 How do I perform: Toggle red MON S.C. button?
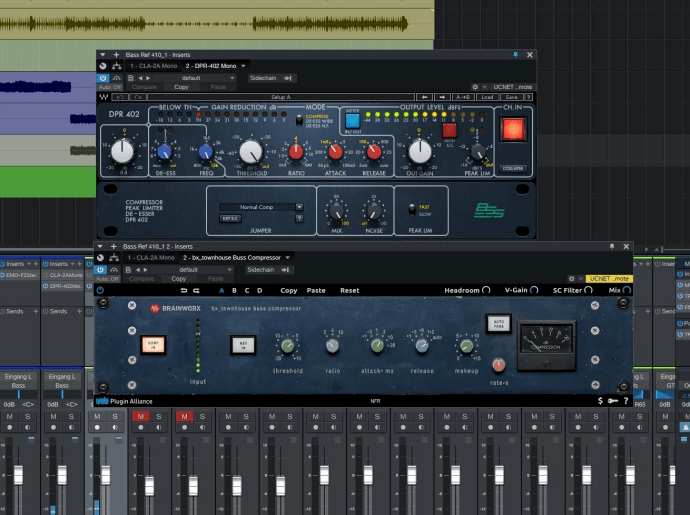tap(449, 131)
